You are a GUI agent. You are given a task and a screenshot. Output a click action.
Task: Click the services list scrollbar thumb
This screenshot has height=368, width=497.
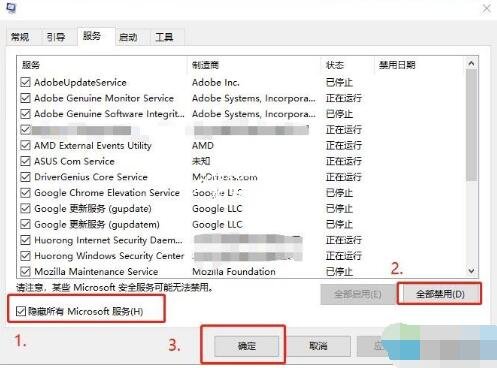(471, 125)
